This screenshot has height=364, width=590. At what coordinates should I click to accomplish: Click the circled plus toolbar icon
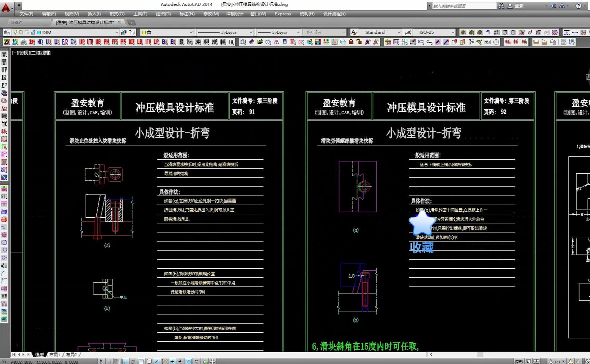coord(496,42)
